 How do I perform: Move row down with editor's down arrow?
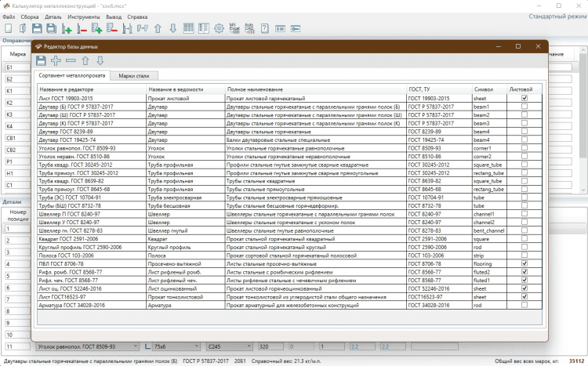(100, 60)
